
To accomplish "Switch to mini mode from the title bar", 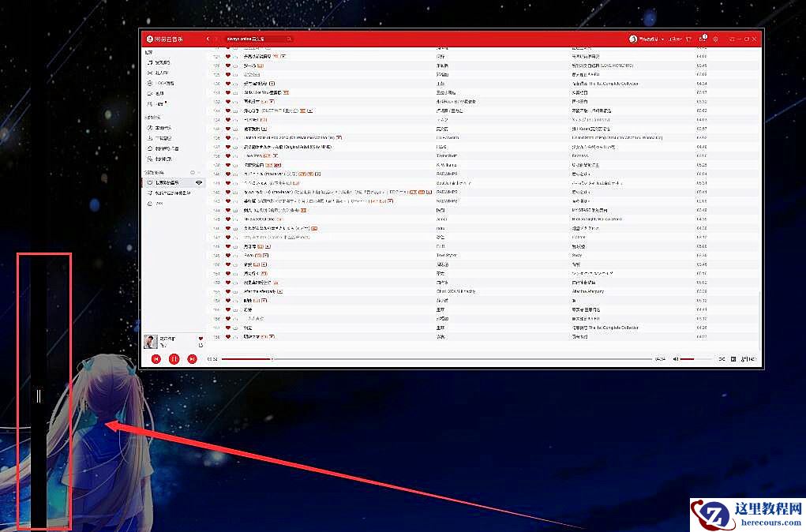I will pos(731,38).
